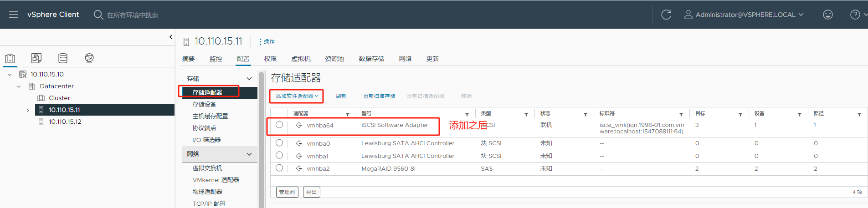This screenshot has height=208, width=868.
Task: Switch to the 摘要 tab
Action: coord(188,59)
